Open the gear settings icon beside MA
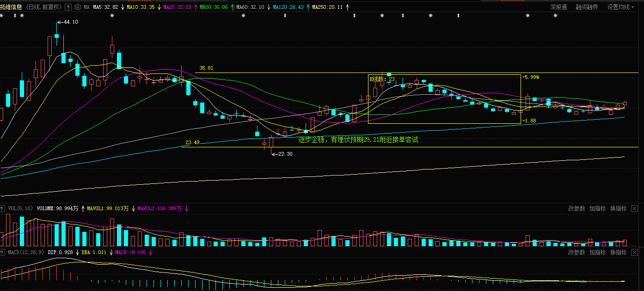 [x=77, y=7]
